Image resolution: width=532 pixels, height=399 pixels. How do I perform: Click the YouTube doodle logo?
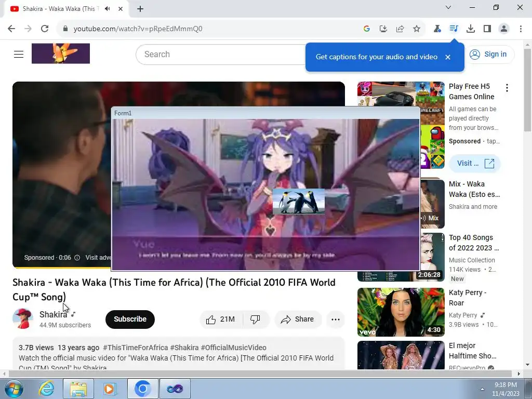click(x=61, y=54)
